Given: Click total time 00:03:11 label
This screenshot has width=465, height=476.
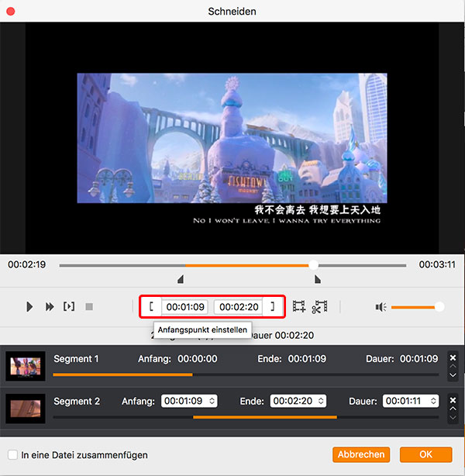Looking at the screenshot, I should click(x=437, y=264).
